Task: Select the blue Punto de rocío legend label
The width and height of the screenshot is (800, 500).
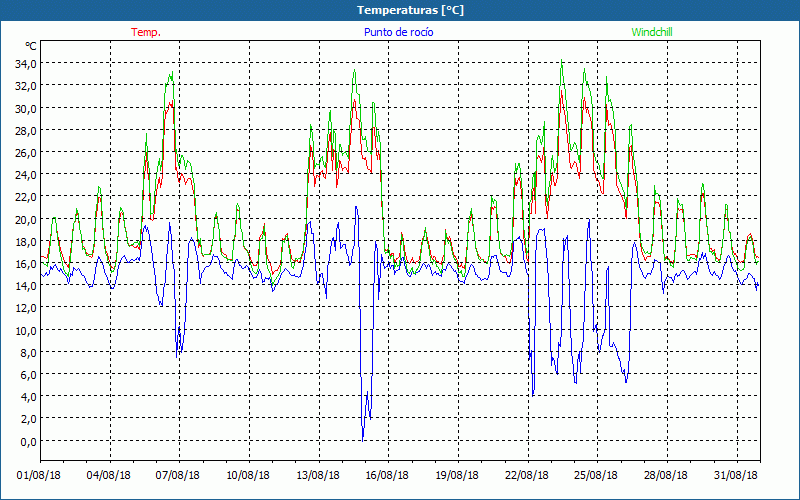Action: (x=398, y=32)
